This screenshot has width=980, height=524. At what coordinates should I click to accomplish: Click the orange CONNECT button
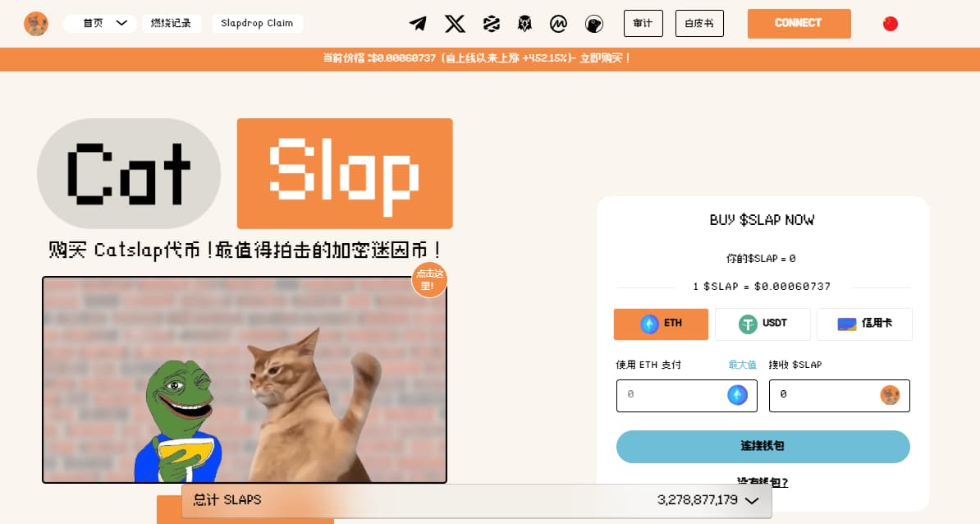[799, 23]
